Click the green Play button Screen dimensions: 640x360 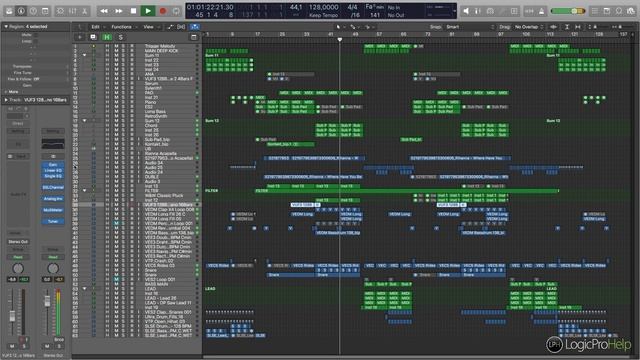[148, 11]
